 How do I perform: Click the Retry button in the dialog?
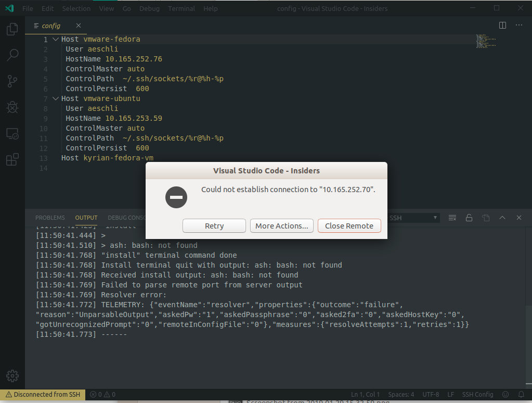214,225
